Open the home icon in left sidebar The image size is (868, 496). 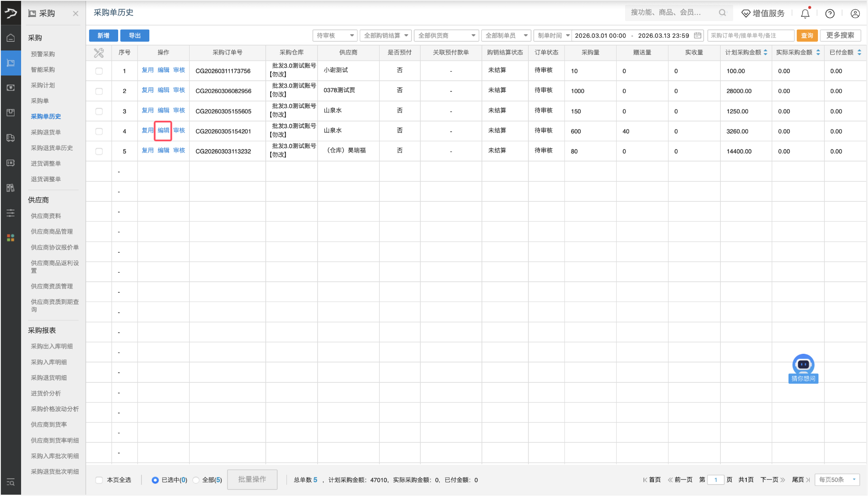[11, 38]
